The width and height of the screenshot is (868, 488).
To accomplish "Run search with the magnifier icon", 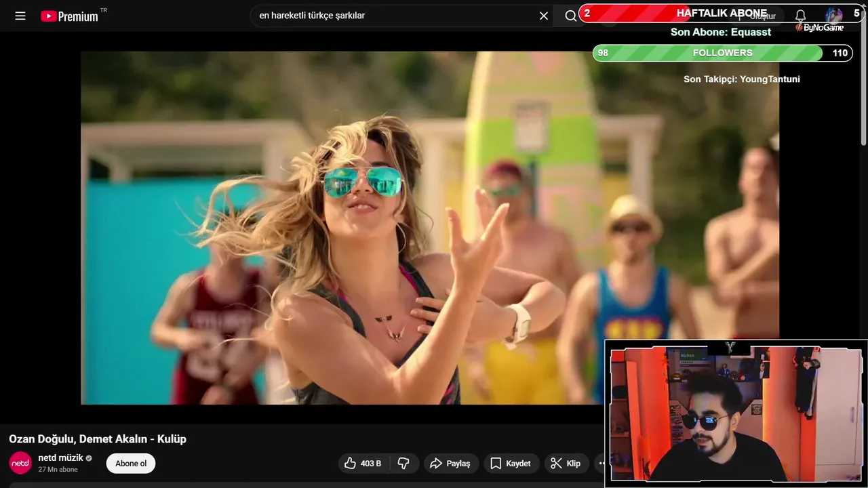I will pos(570,16).
